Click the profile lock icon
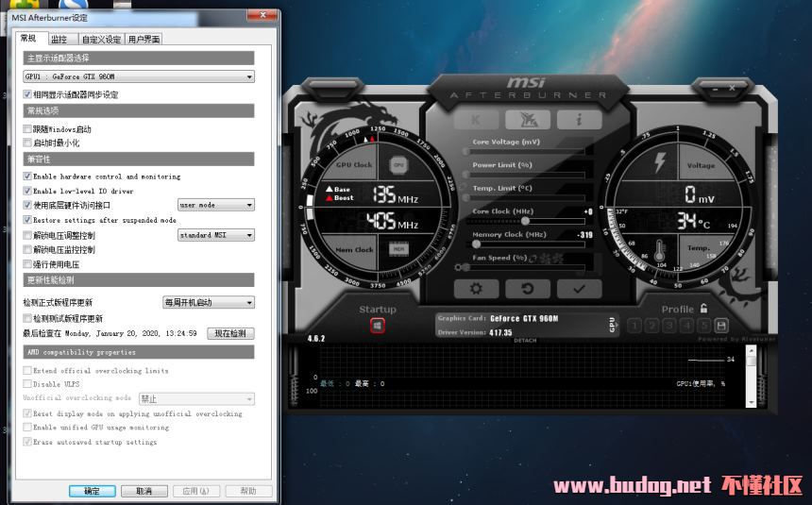The image size is (812, 505). (704, 309)
